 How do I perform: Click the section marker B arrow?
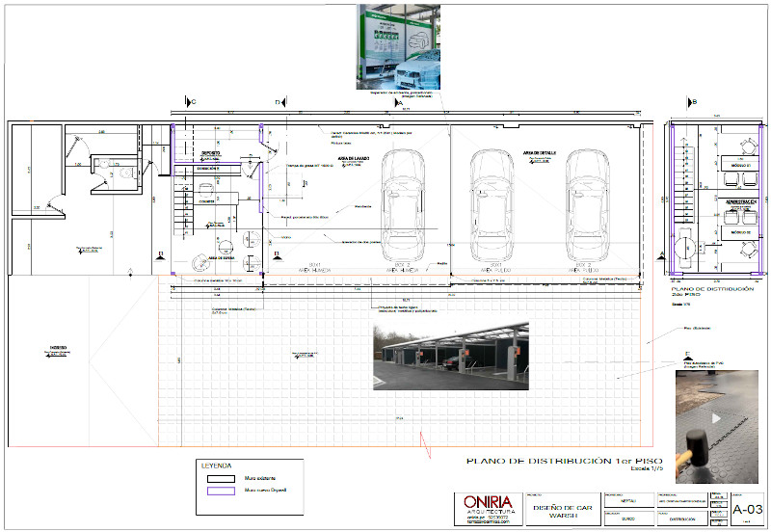(x=692, y=101)
